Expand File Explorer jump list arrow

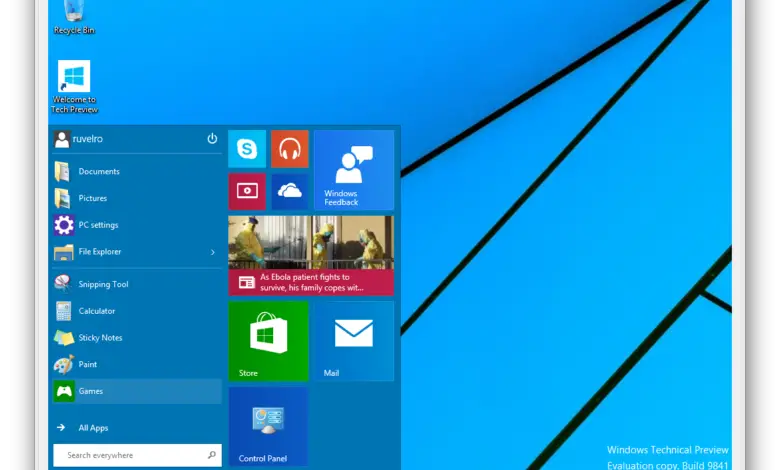click(x=213, y=252)
